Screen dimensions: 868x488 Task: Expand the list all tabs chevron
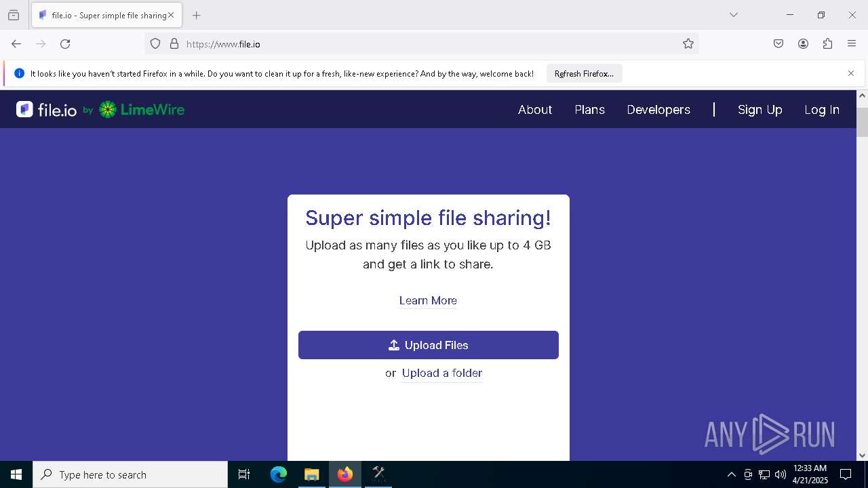(x=733, y=15)
